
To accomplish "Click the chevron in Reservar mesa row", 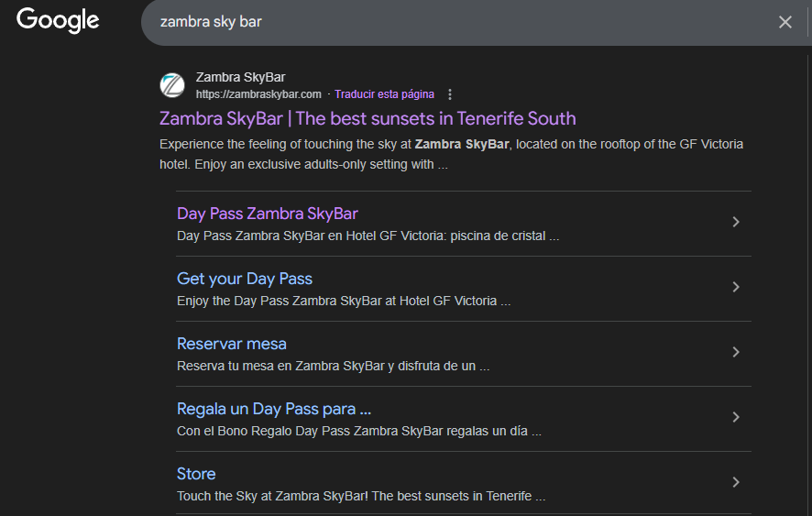I will [736, 352].
